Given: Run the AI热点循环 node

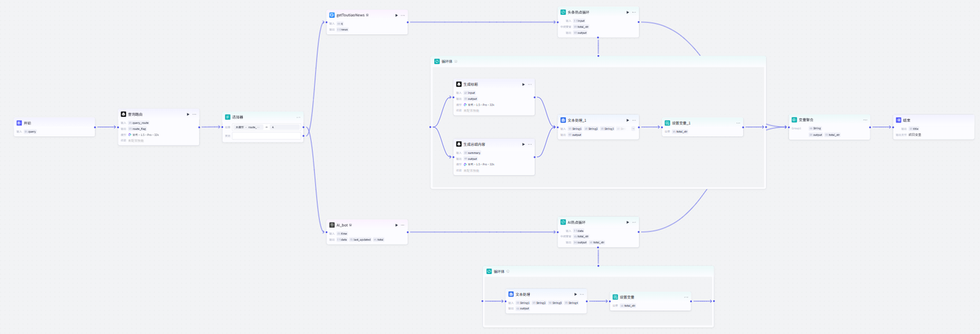Looking at the screenshot, I should coord(628,222).
